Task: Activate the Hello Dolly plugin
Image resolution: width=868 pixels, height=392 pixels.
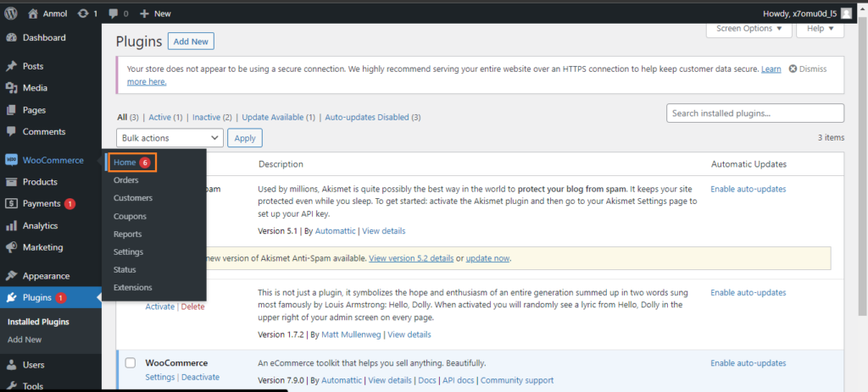Action: pos(159,306)
